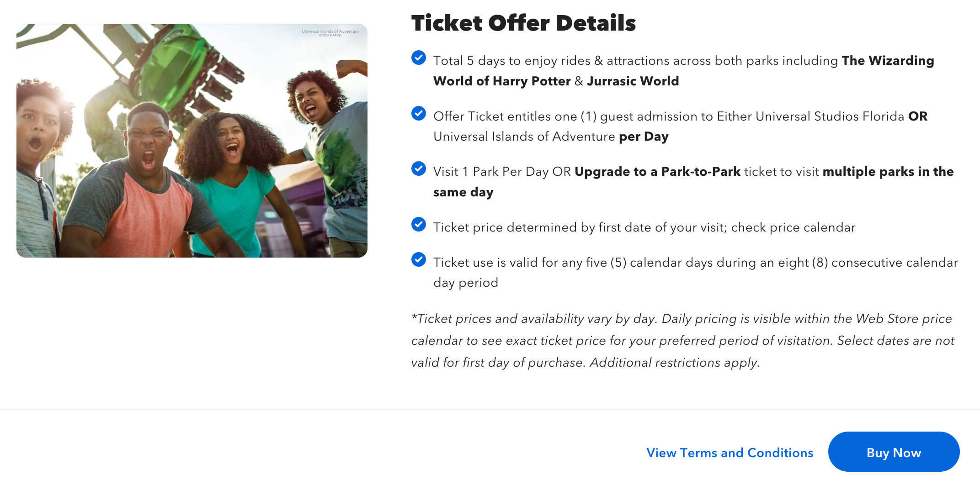This screenshot has width=980, height=485.
Task: Open the View Terms and Conditions link
Action: click(730, 453)
